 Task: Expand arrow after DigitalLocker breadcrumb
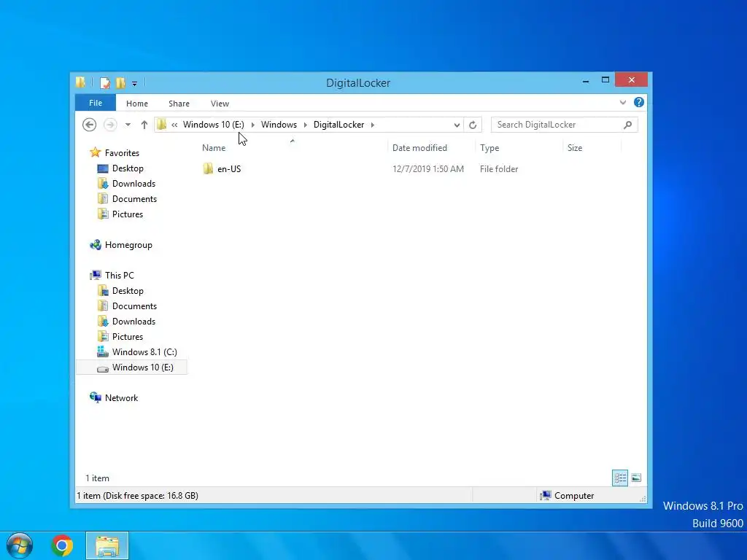(373, 125)
